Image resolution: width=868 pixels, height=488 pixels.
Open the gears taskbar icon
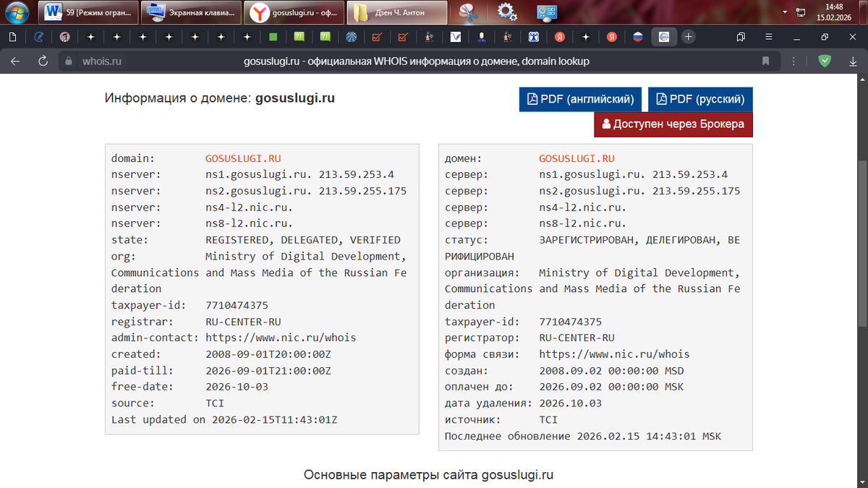[x=507, y=12]
